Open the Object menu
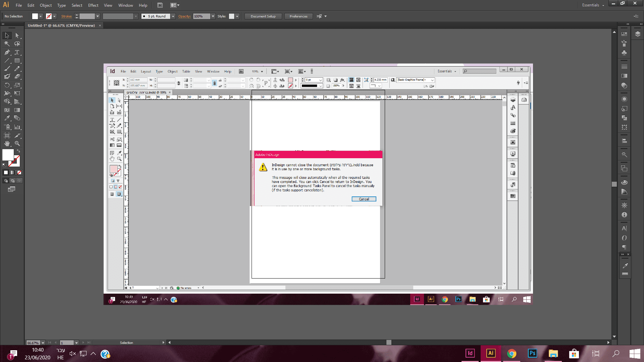 pyautogui.click(x=46, y=5)
